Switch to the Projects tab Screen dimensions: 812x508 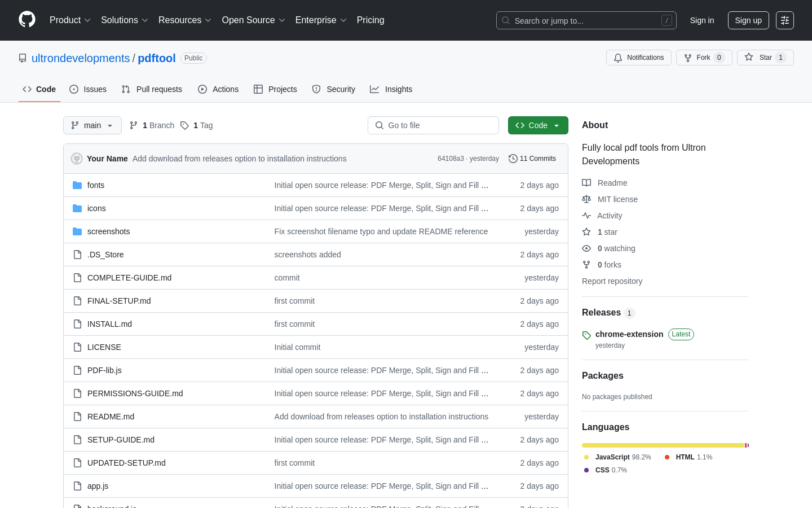[x=275, y=89]
